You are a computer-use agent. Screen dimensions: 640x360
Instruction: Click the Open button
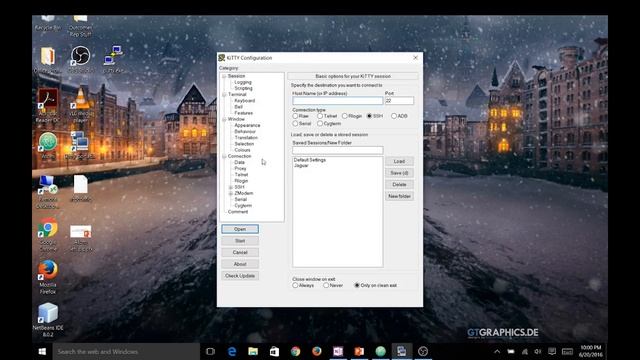pyautogui.click(x=240, y=229)
